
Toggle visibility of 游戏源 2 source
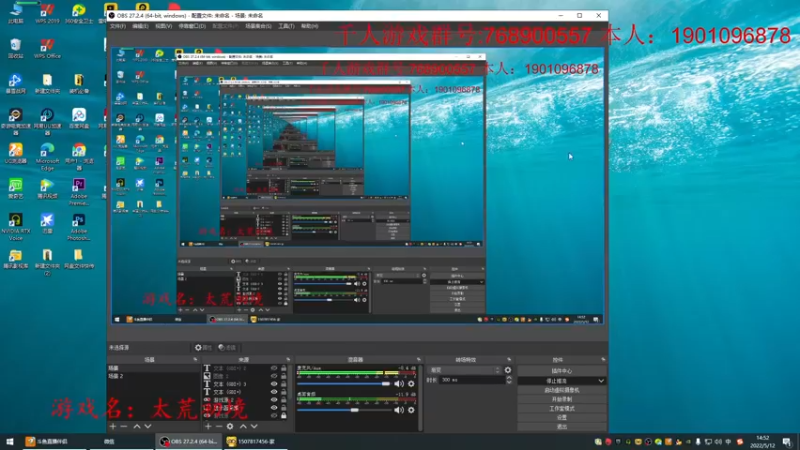click(x=274, y=399)
